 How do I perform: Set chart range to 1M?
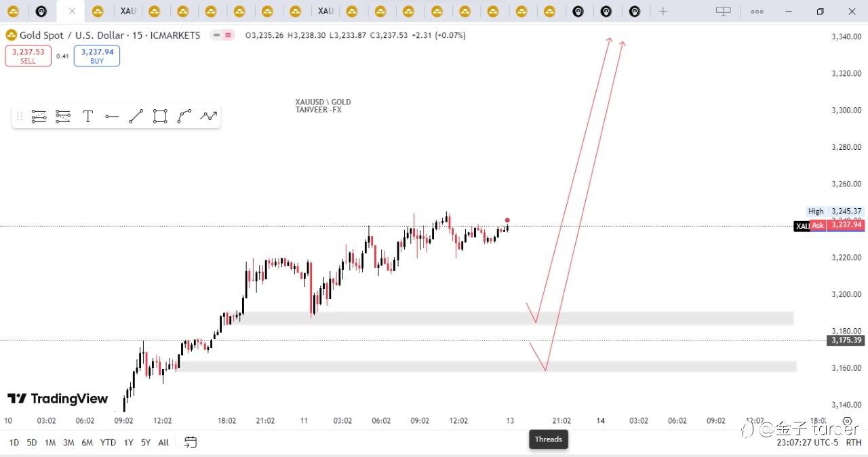[50, 443]
